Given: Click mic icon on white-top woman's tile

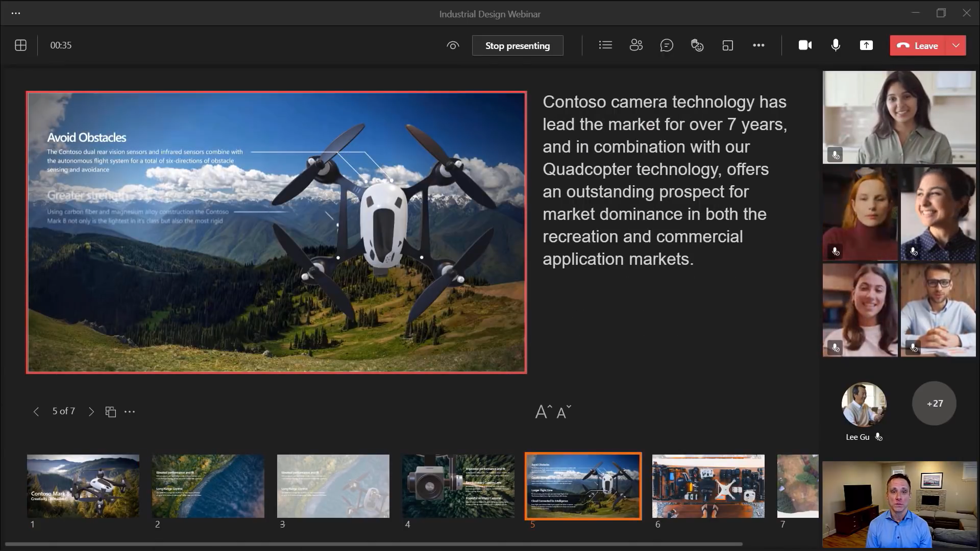Looking at the screenshot, I should (x=836, y=348).
